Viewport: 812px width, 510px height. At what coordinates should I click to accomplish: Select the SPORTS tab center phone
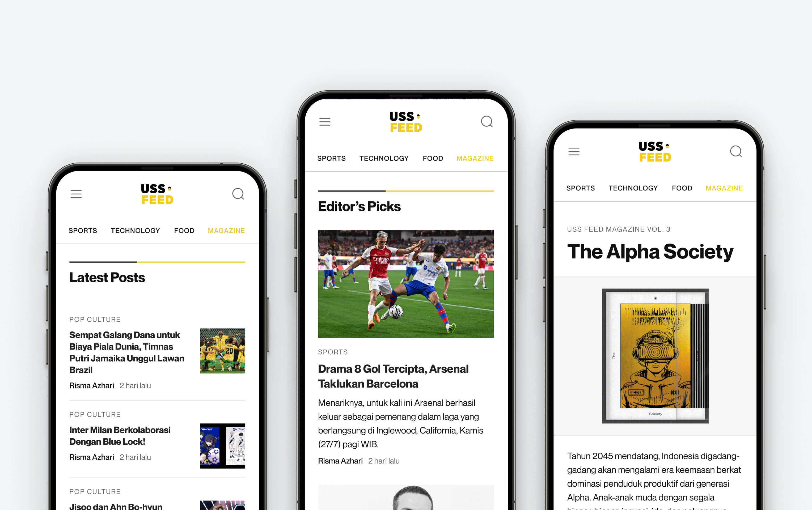[x=331, y=158]
